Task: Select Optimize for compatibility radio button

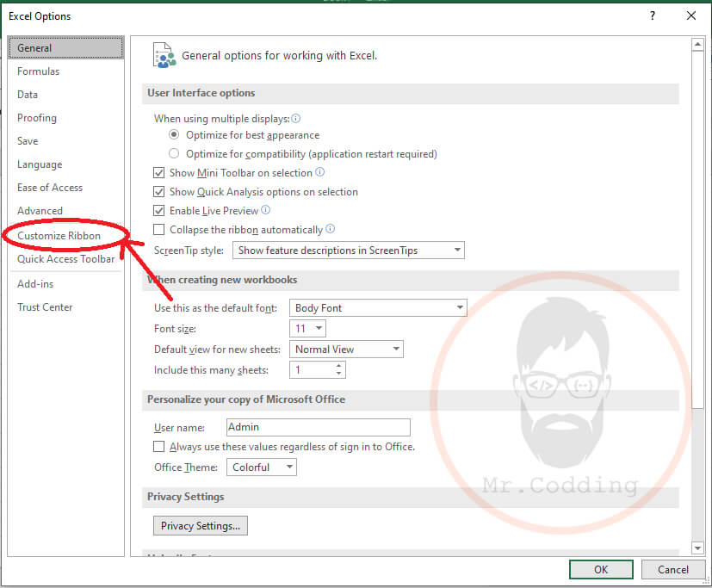Action: click(x=174, y=153)
